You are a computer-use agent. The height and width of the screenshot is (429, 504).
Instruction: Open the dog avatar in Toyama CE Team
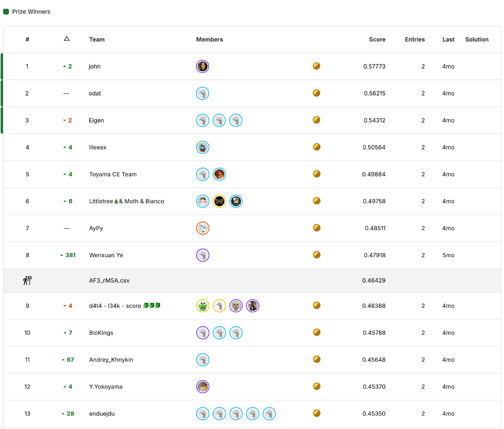tap(219, 174)
